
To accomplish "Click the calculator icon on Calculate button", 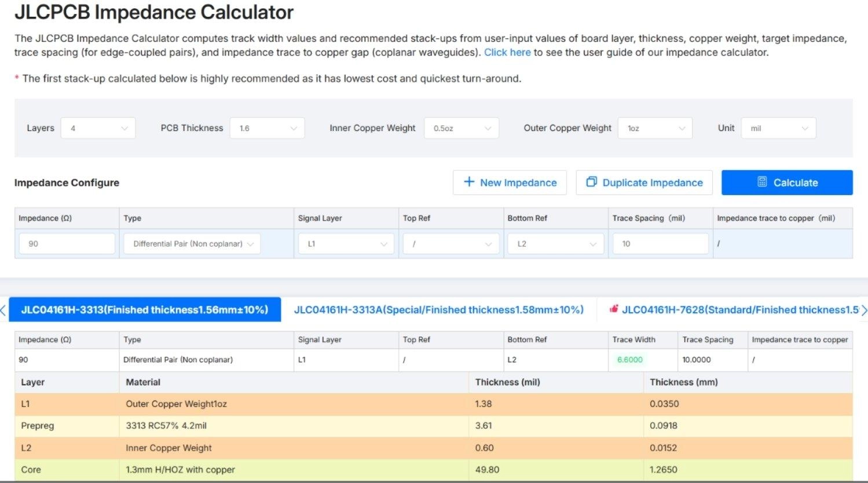I will (762, 182).
